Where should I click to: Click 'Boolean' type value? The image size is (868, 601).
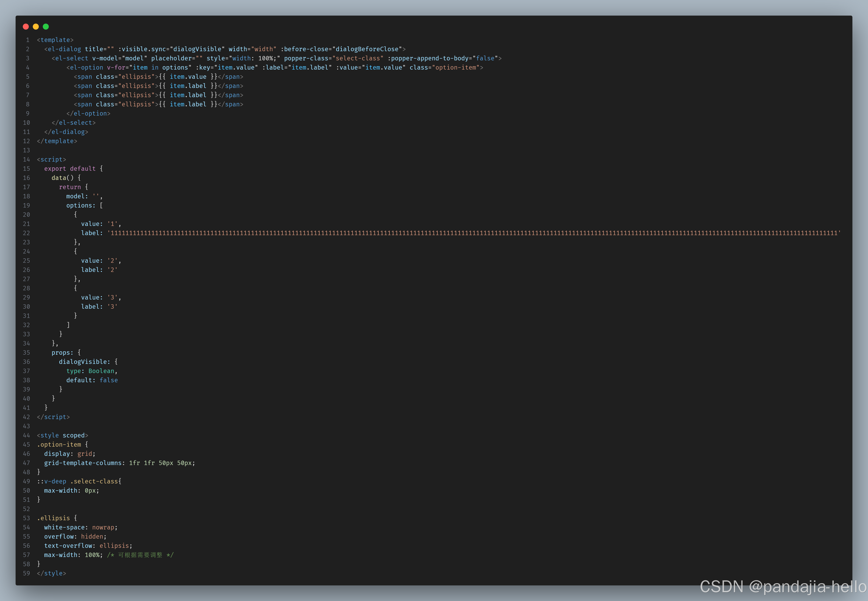[101, 371]
